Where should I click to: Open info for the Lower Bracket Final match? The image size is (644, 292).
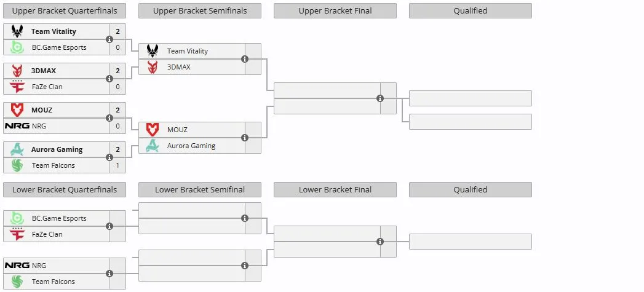[380, 242]
